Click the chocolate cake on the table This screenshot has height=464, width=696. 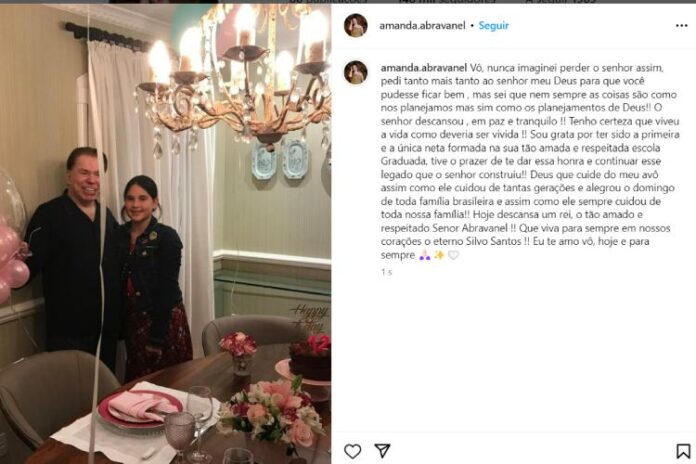pyautogui.click(x=311, y=355)
